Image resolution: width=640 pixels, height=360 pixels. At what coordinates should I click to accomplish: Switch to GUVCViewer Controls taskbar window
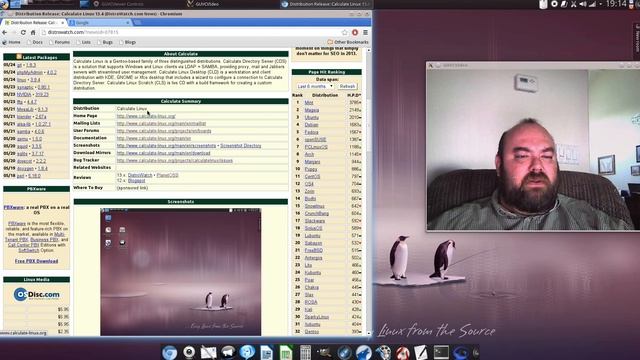(118, 4)
